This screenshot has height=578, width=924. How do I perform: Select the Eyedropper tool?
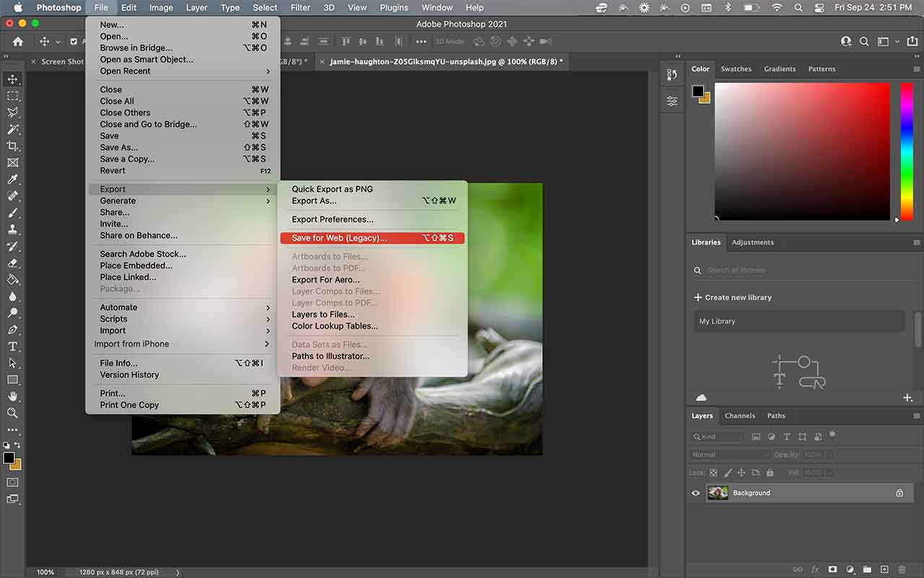[12, 179]
